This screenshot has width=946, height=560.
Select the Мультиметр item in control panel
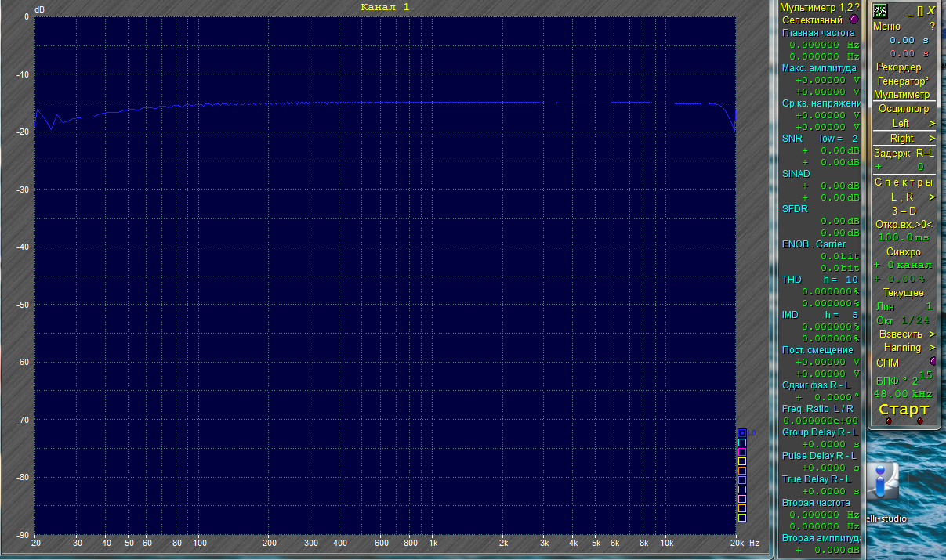(x=901, y=94)
